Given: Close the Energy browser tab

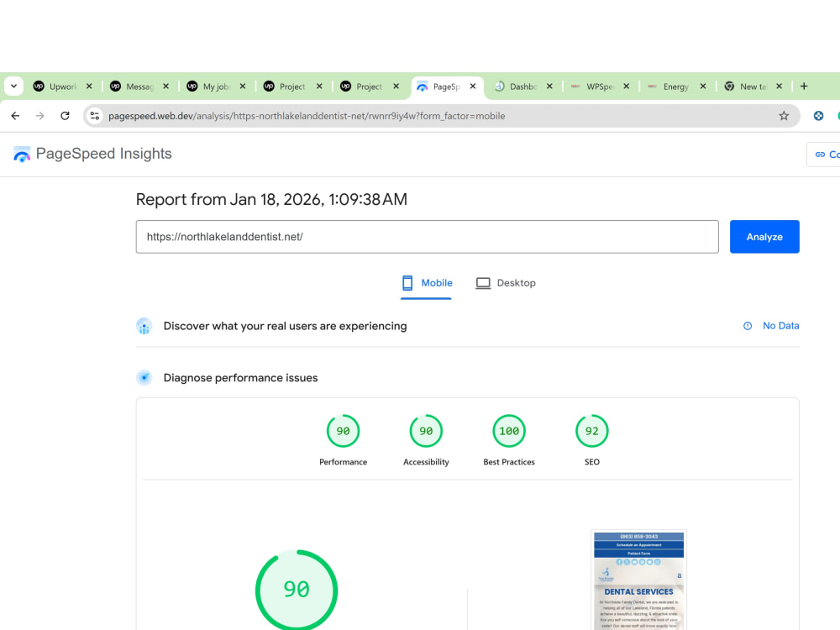Looking at the screenshot, I should [x=703, y=87].
